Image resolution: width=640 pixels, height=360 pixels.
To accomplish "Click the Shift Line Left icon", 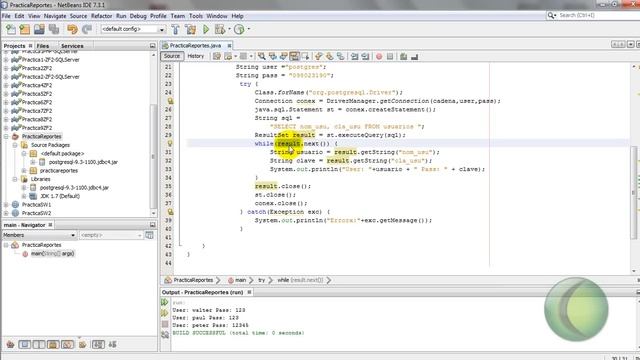I will (x=354, y=56).
